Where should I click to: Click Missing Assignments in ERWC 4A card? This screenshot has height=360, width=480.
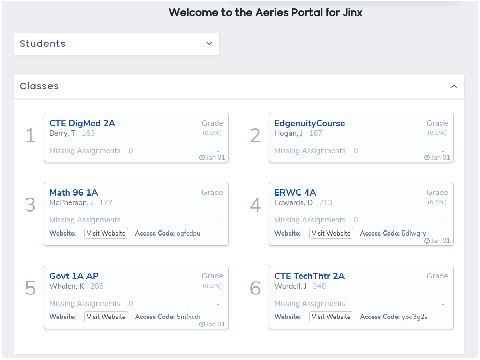pyautogui.click(x=310, y=220)
